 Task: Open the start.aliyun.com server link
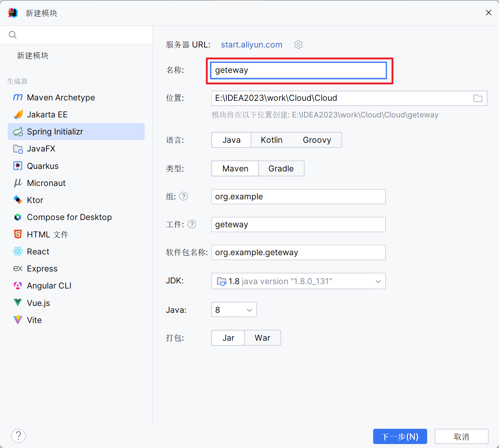tap(252, 45)
